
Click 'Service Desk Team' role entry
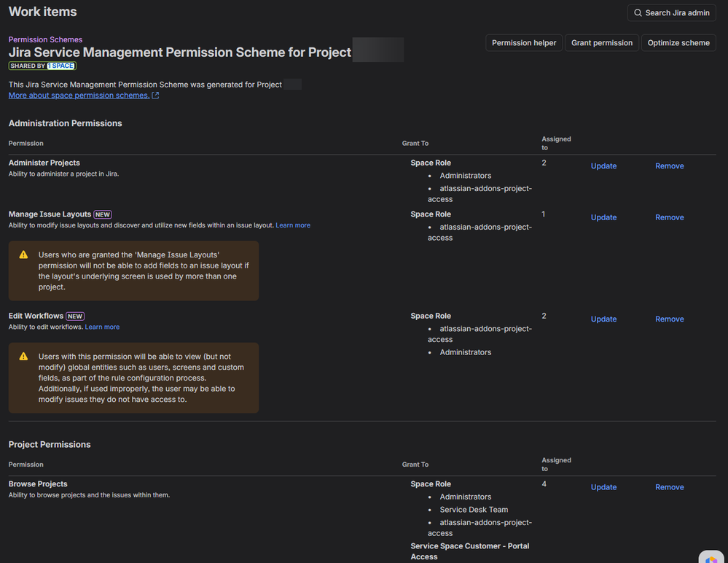pyautogui.click(x=474, y=510)
